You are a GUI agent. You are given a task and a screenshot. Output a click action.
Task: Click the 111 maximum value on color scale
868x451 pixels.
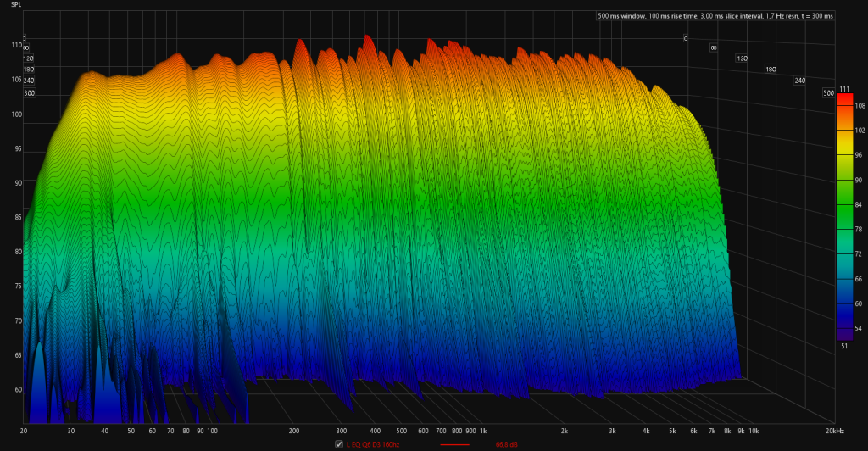tap(844, 88)
